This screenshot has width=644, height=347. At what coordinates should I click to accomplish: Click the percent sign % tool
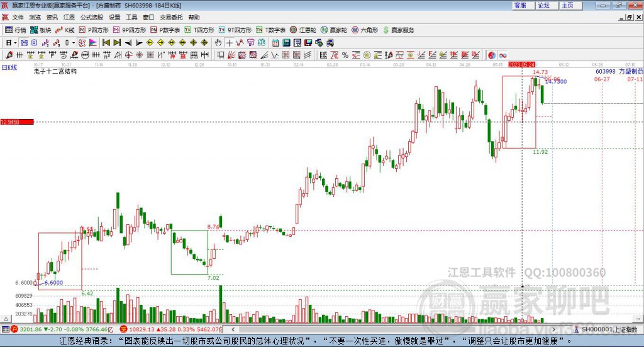(345, 55)
